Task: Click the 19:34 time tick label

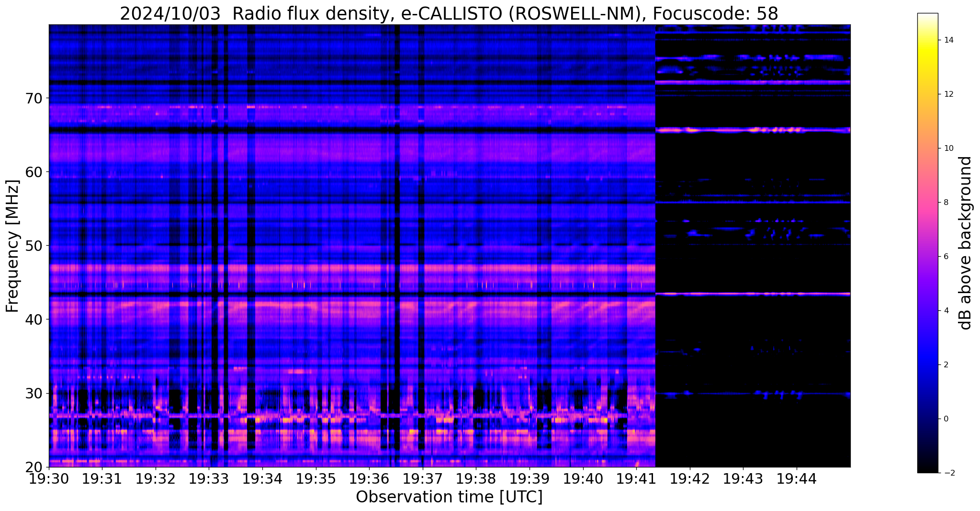Action: point(262,478)
